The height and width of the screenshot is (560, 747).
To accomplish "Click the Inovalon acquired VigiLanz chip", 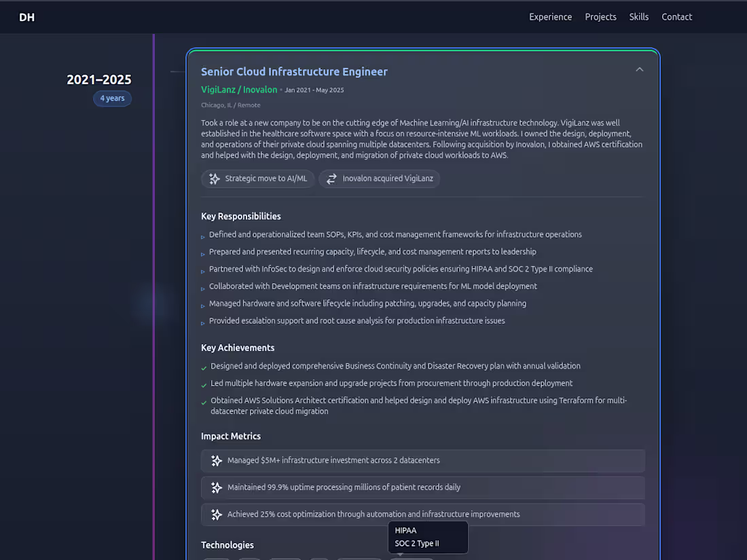I will (x=379, y=179).
